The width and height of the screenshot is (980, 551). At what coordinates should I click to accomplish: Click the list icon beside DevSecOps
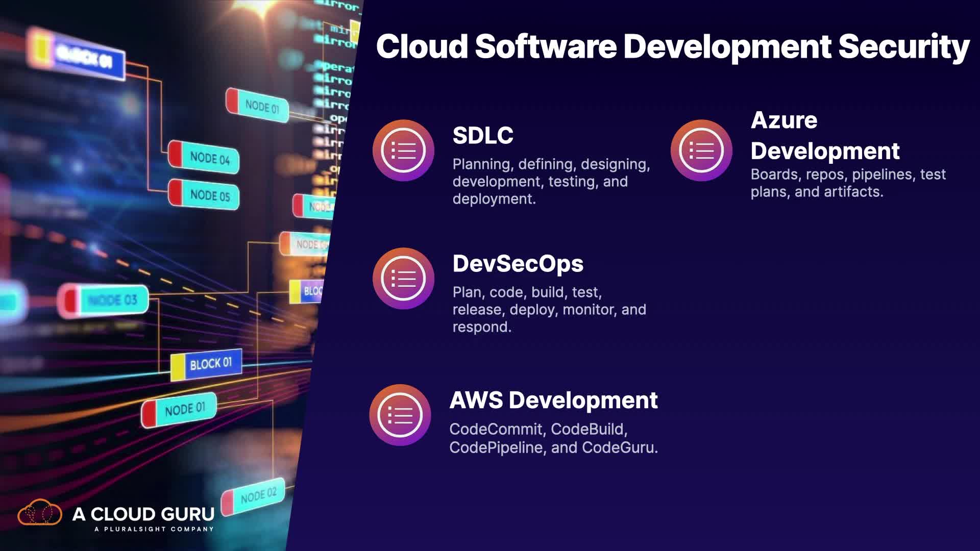coord(403,279)
